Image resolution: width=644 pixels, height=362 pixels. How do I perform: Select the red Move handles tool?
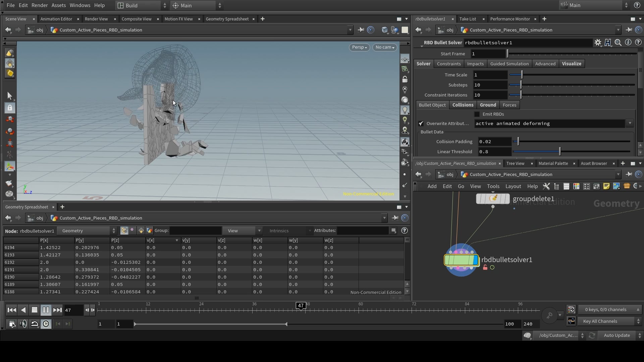point(10,119)
